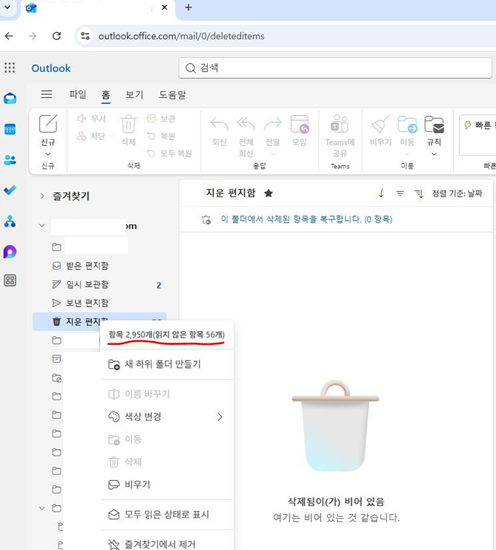Reload the browser page

point(56,36)
